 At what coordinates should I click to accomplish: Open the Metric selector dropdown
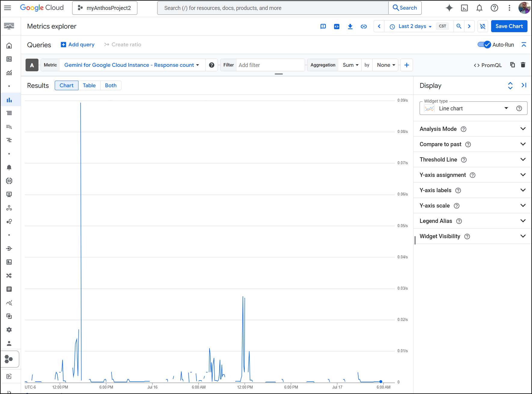pyautogui.click(x=132, y=65)
